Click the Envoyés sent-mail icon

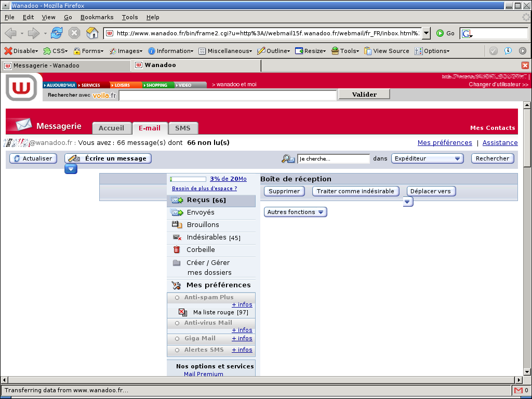[x=177, y=212]
